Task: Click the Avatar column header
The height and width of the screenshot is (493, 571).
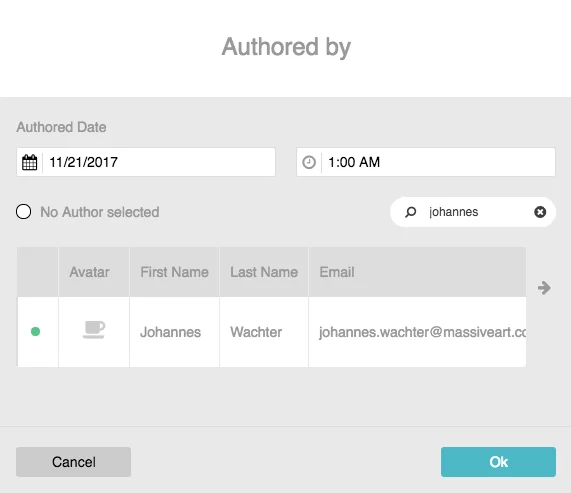Action: point(94,272)
